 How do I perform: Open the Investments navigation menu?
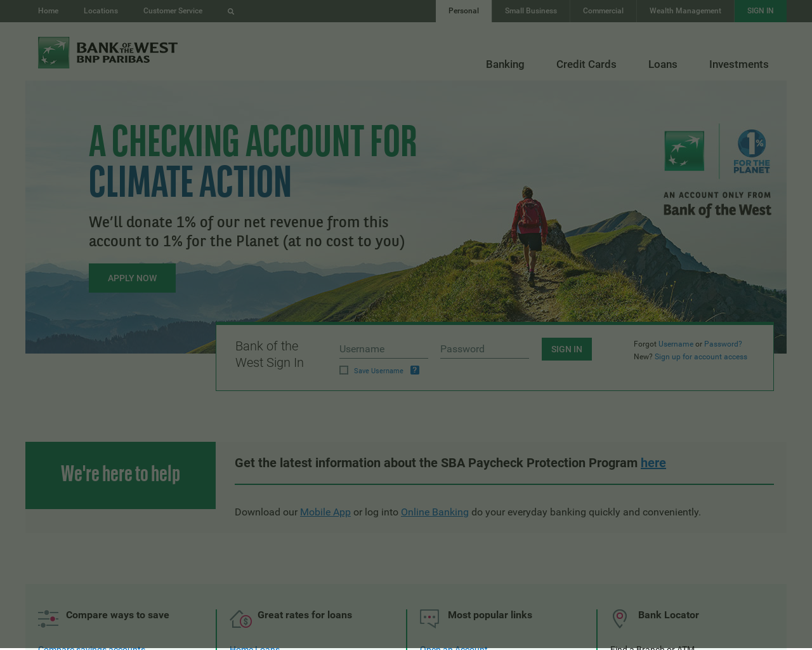(738, 64)
